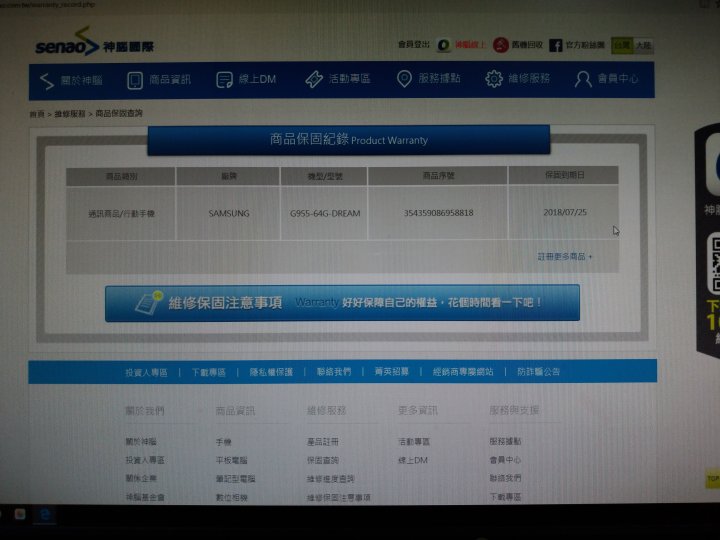The width and height of the screenshot is (720, 540).
Task: Open 防詐騙公告 in the blue footer bar
Action: point(539,371)
